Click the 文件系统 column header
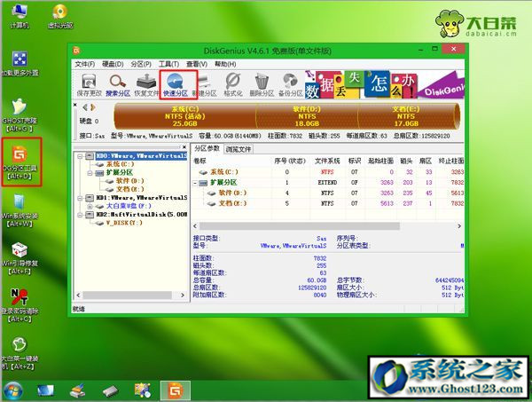Image resolution: width=532 pixels, height=402 pixels. point(327,161)
